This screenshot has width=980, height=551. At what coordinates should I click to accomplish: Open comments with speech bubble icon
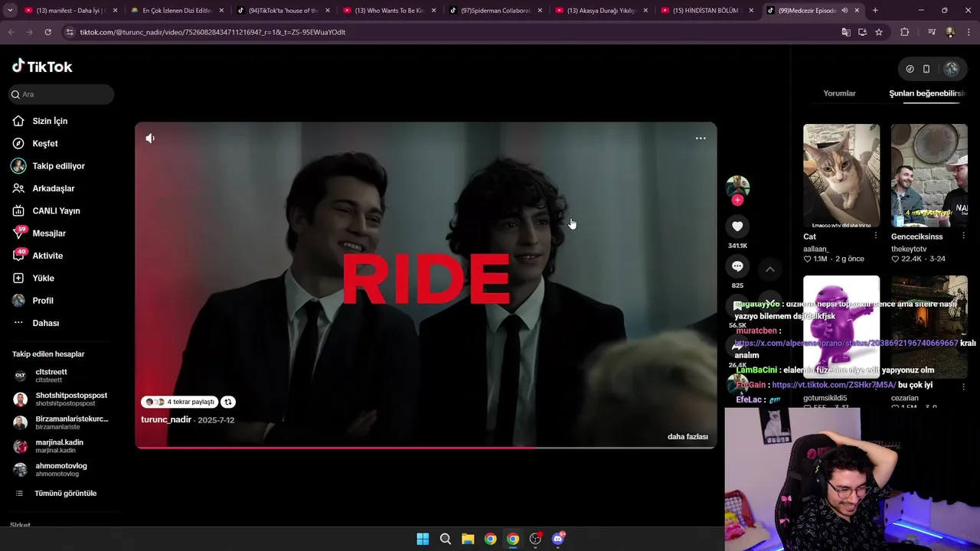tap(737, 266)
